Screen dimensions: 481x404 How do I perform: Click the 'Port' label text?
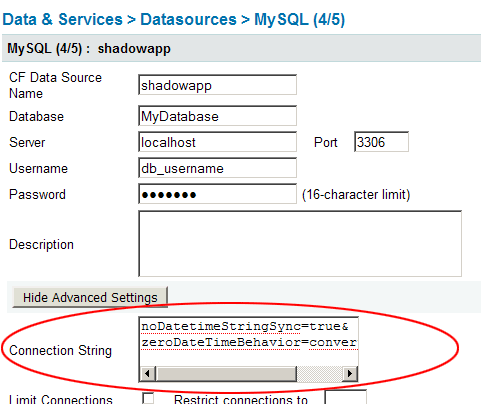click(x=326, y=142)
